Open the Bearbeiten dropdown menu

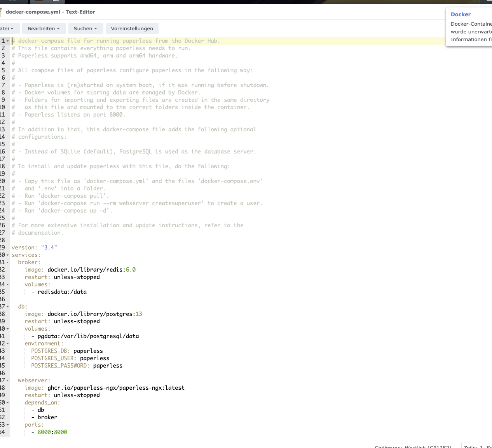[x=44, y=28]
